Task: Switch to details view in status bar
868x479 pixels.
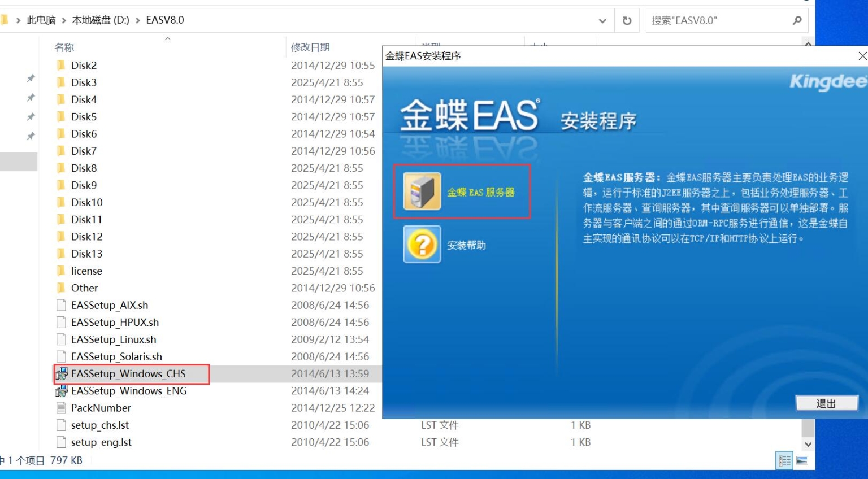Action: pos(784,460)
